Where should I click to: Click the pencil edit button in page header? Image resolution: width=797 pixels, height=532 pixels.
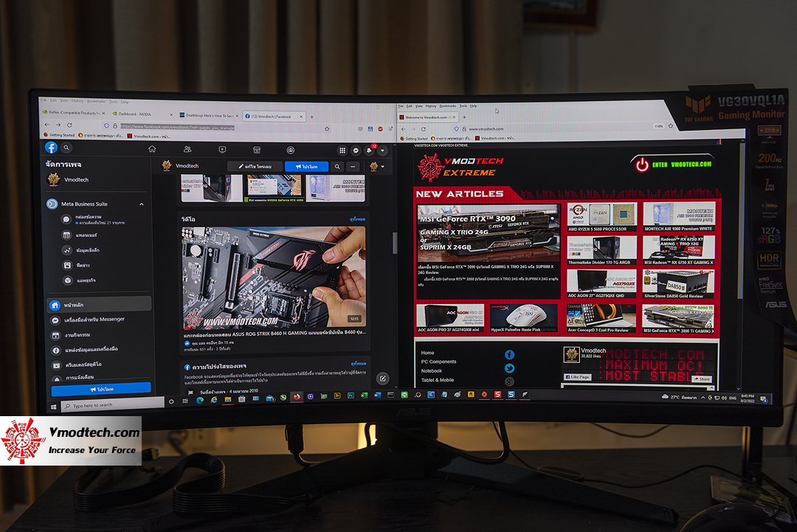[x=255, y=166]
